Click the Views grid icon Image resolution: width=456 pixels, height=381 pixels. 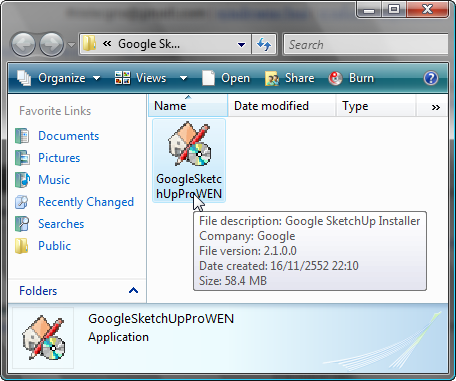pyautogui.click(x=122, y=78)
